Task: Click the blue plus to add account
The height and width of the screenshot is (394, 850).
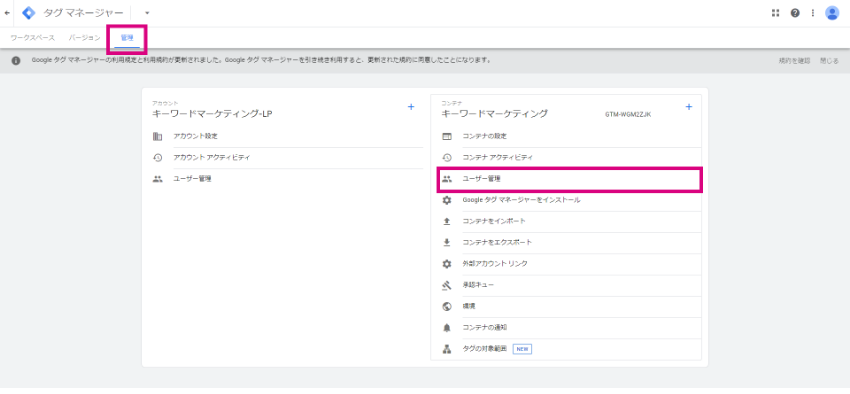Action: click(x=411, y=107)
